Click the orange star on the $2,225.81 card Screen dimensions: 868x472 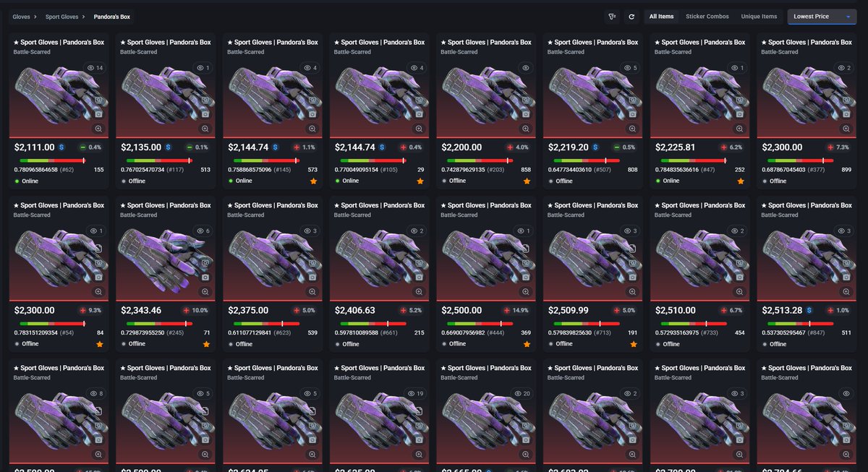(x=741, y=181)
